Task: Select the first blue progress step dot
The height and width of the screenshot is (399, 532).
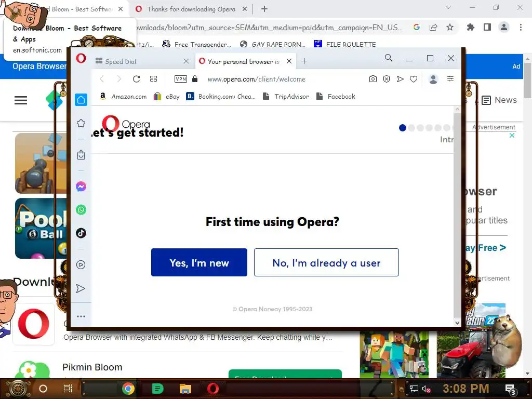Action: coord(403,128)
